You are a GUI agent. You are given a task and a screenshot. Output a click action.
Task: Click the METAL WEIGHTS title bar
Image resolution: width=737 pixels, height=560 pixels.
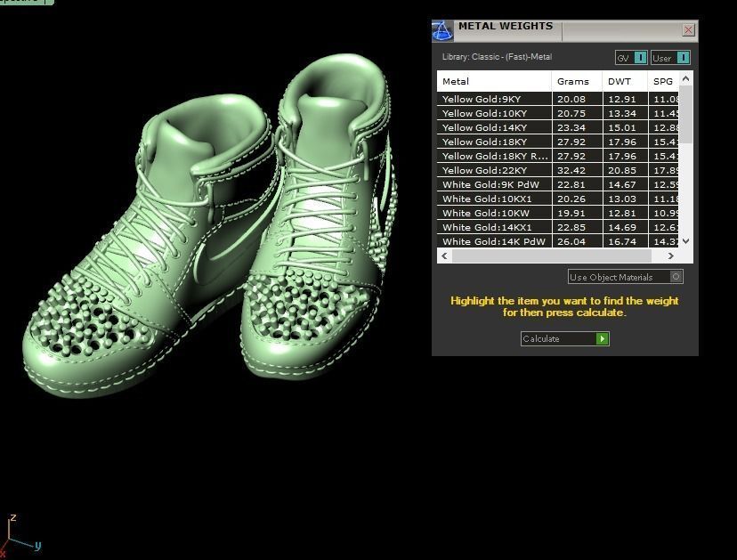(564, 30)
